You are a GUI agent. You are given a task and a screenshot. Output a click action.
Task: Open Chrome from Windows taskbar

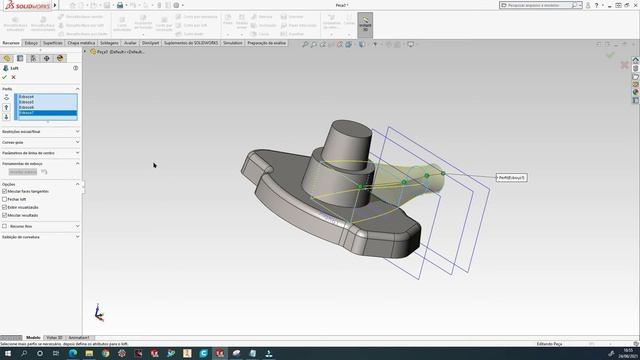point(105,353)
